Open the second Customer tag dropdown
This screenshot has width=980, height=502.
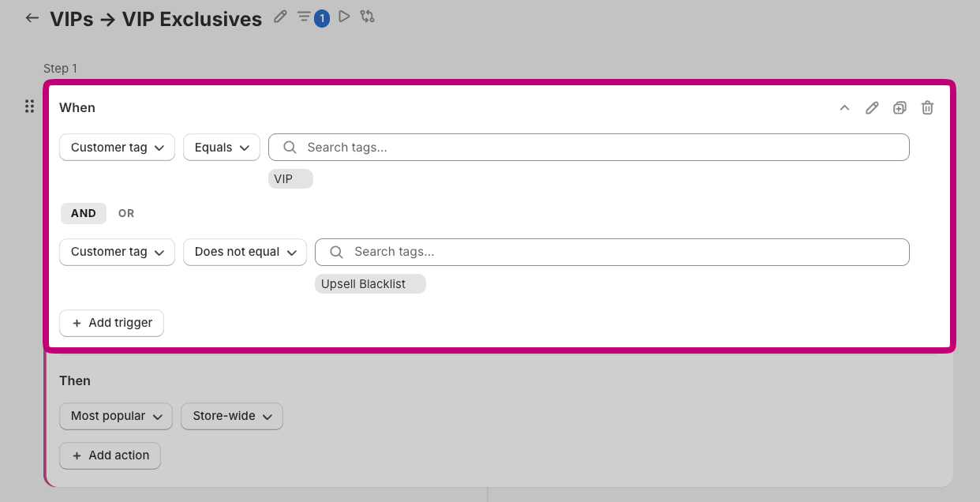pyautogui.click(x=117, y=252)
